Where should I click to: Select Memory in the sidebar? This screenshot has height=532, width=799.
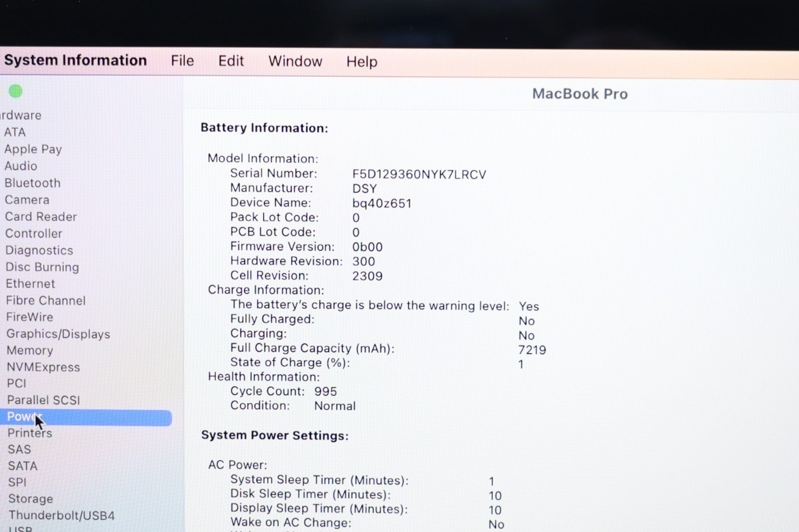coord(30,350)
